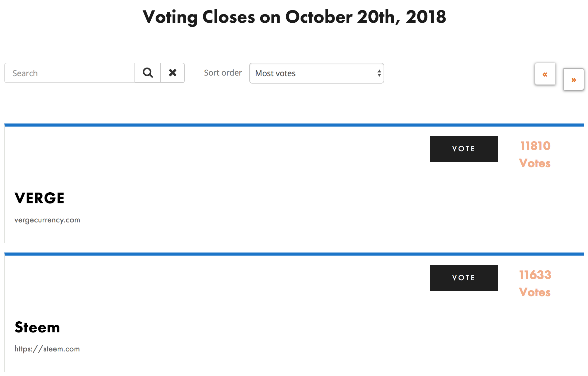Clear the search with the X icon
This screenshot has width=588, height=376.
tap(172, 73)
